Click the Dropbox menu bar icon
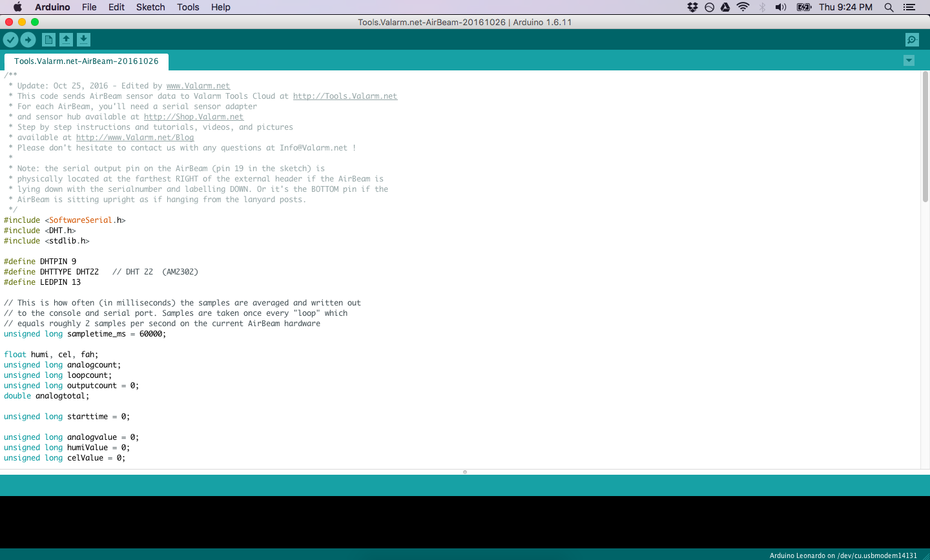 pos(692,7)
